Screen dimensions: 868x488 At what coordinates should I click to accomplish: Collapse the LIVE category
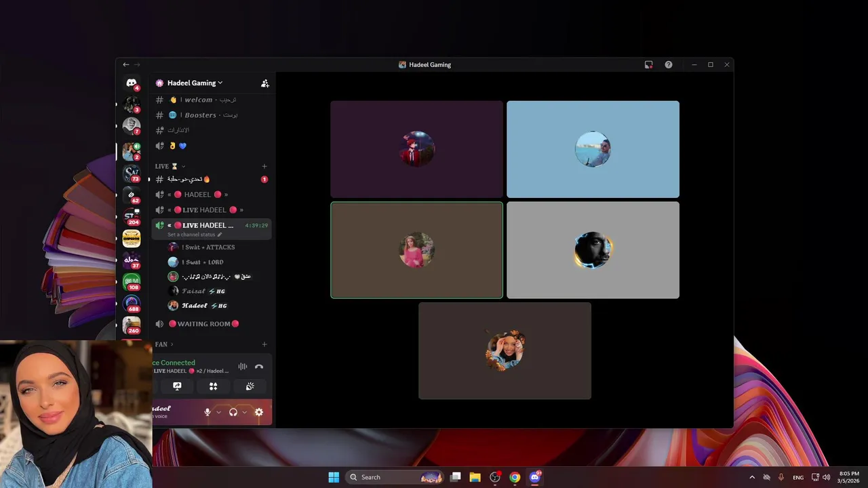tap(170, 166)
